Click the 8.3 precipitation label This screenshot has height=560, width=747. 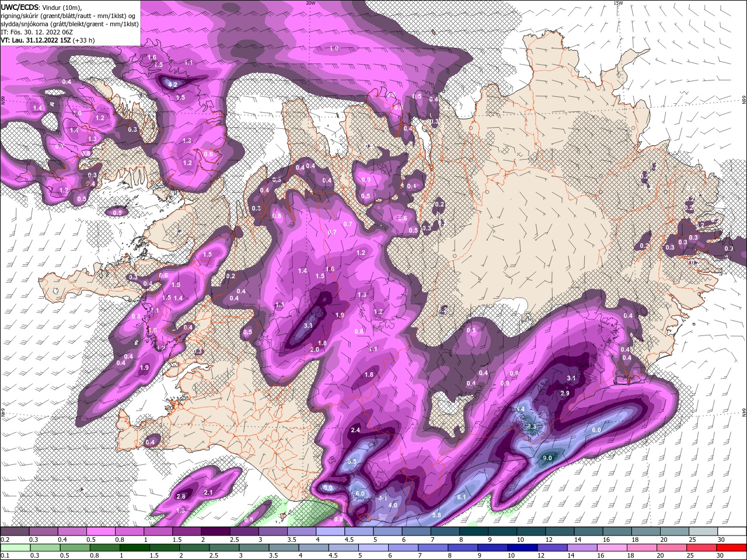coord(531,427)
